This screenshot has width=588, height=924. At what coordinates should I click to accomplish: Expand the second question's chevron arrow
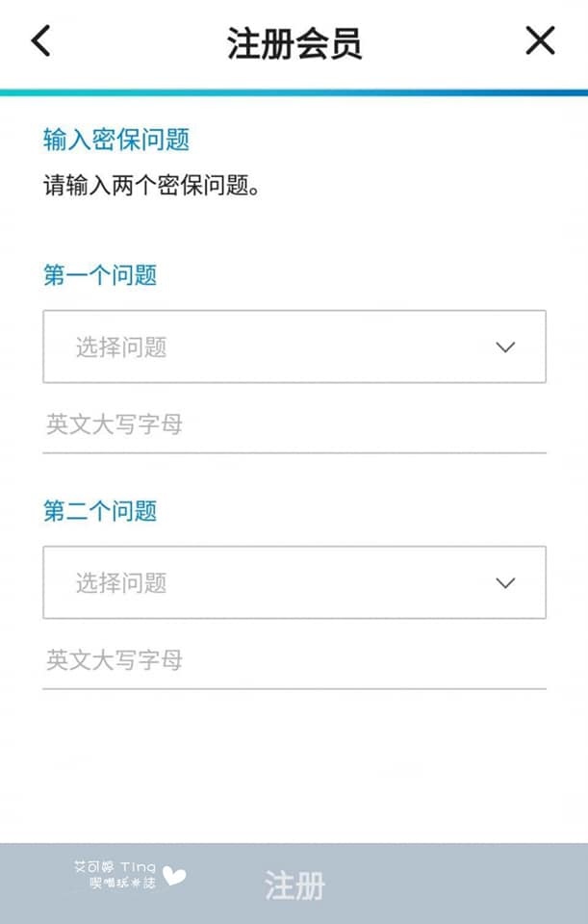[505, 583]
